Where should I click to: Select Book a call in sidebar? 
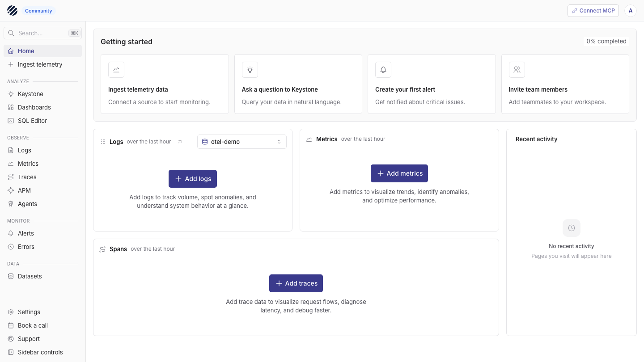click(42, 325)
